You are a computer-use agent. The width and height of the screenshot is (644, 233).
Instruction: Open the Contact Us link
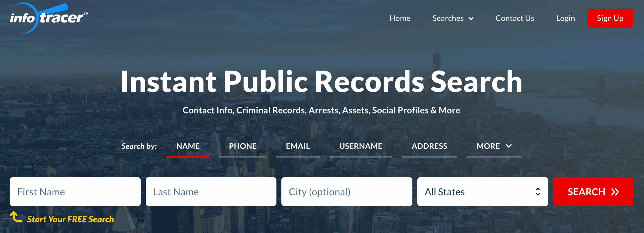coord(515,18)
